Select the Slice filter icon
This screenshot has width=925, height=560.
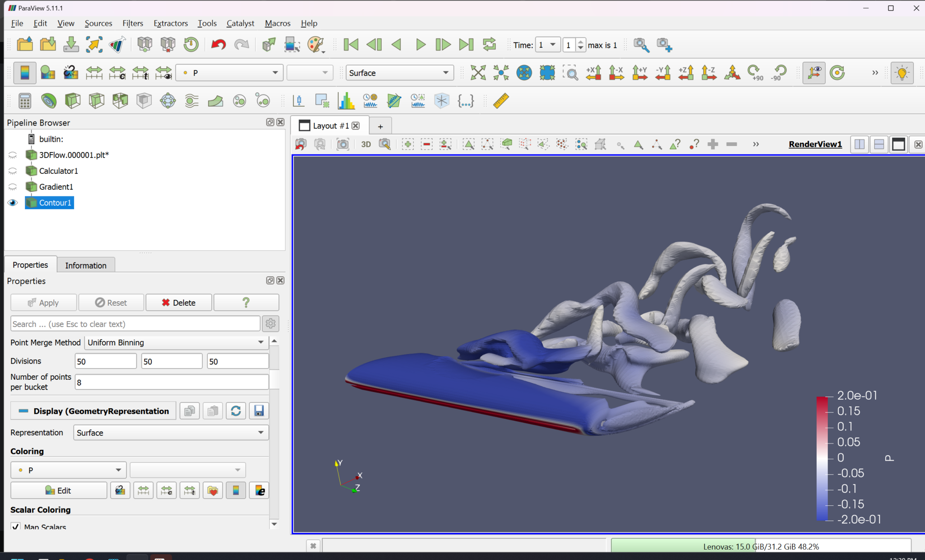97,100
